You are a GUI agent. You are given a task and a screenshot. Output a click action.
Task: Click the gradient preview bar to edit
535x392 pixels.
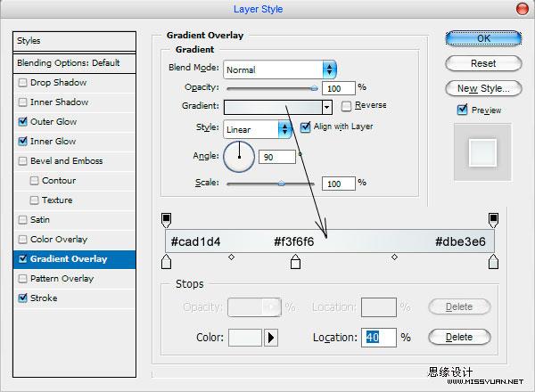pos(272,108)
